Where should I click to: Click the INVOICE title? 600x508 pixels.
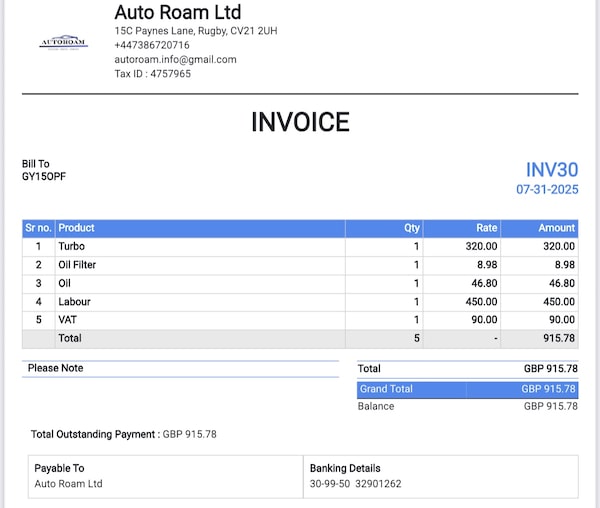pyautogui.click(x=300, y=122)
